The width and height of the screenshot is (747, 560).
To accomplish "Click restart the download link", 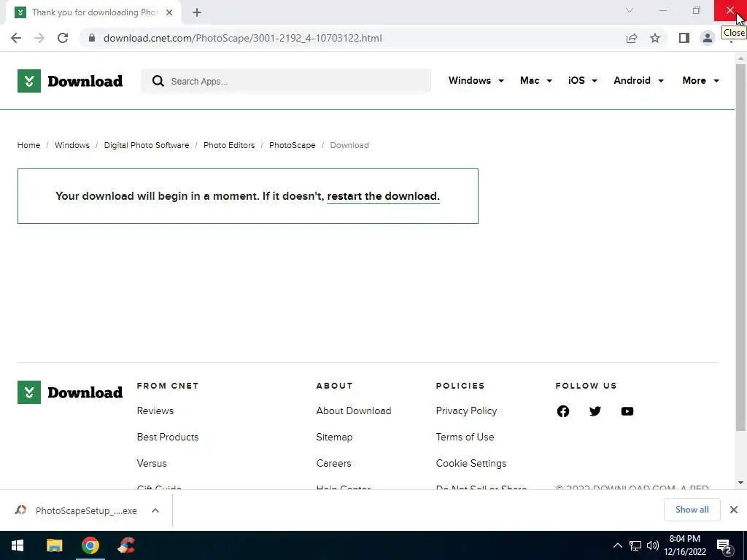I will coord(383,196).
